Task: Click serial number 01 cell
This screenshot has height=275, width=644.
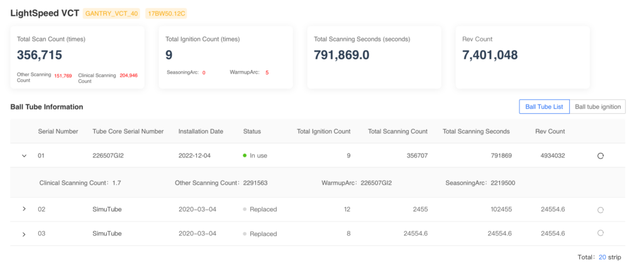Action: [x=41, y=156]
